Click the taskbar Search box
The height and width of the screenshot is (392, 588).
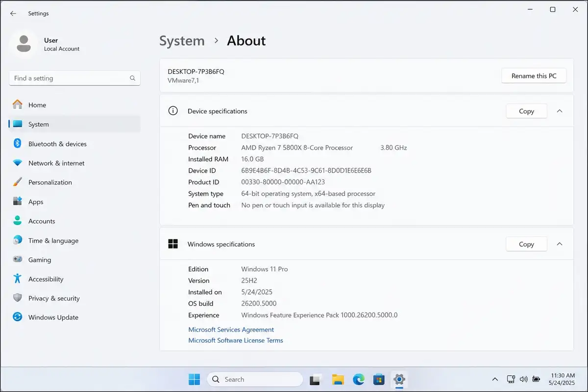[x=255, y=379]
